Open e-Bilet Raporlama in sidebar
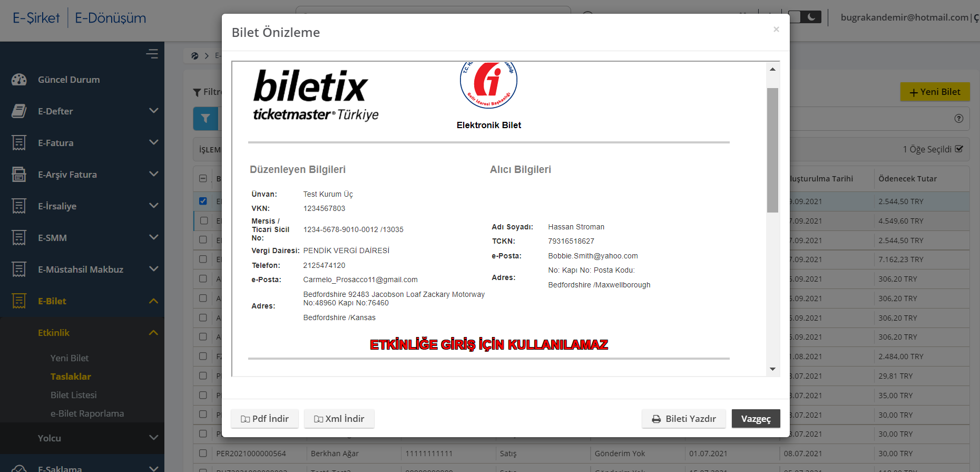980x472 pixels. point(87,413)
